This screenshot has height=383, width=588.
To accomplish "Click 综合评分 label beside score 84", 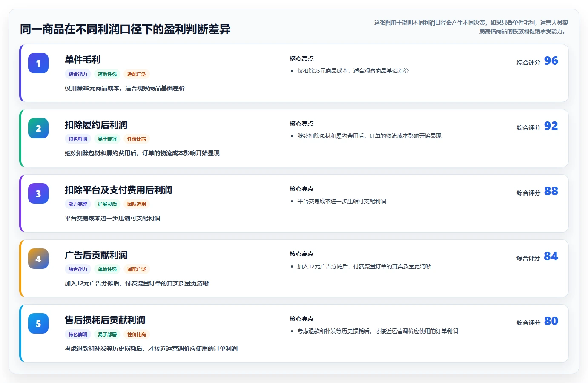I will click(528, 258).
